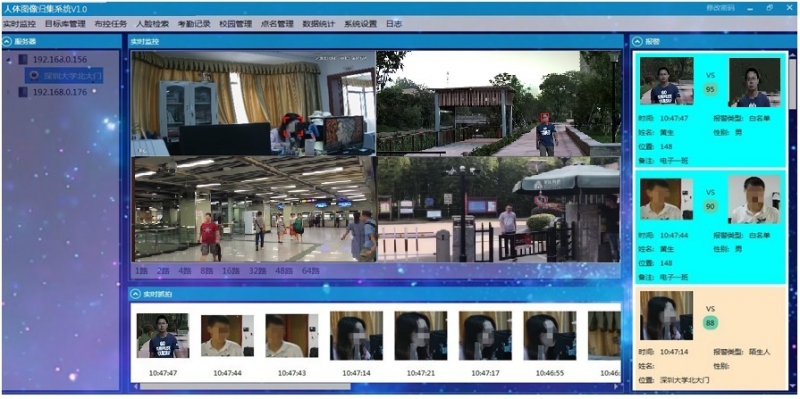Select the park walkway camera feed
The image size is (800, 399).
click(x=498, y=103)
